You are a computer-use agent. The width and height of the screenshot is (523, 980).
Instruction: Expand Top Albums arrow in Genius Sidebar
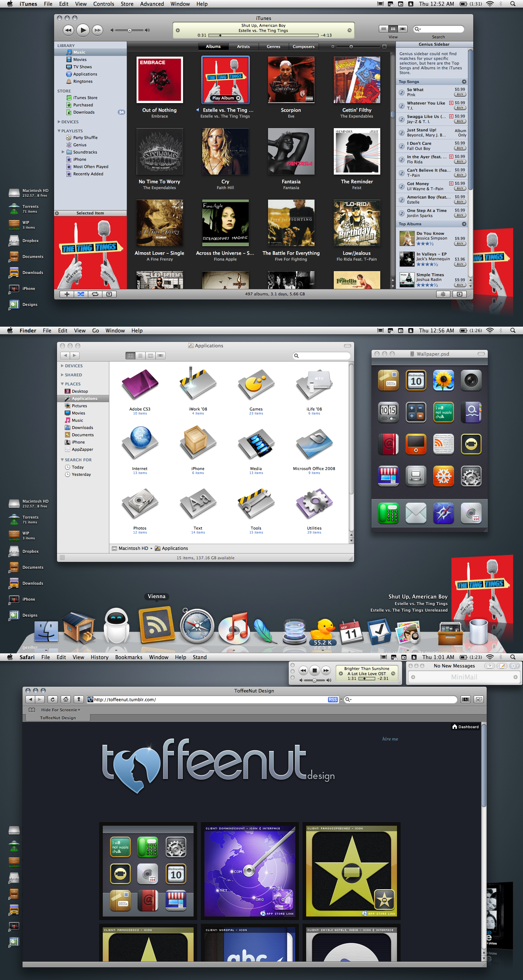point(464,224)
